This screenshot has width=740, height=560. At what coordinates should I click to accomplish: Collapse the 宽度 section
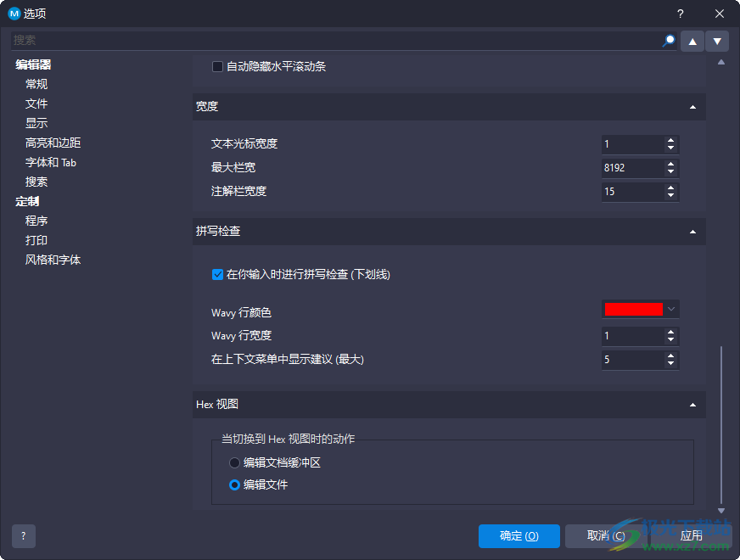click(x=692, y=107)
